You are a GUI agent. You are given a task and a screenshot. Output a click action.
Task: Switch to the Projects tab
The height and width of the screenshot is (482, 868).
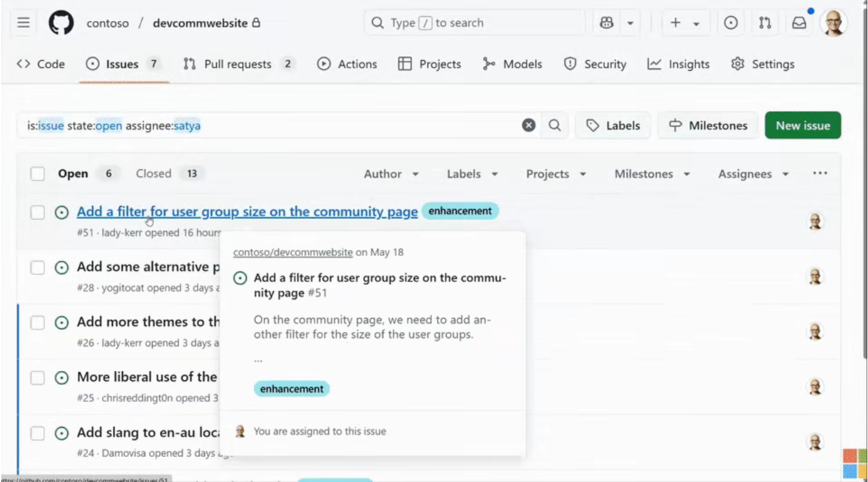click(430, 64)
